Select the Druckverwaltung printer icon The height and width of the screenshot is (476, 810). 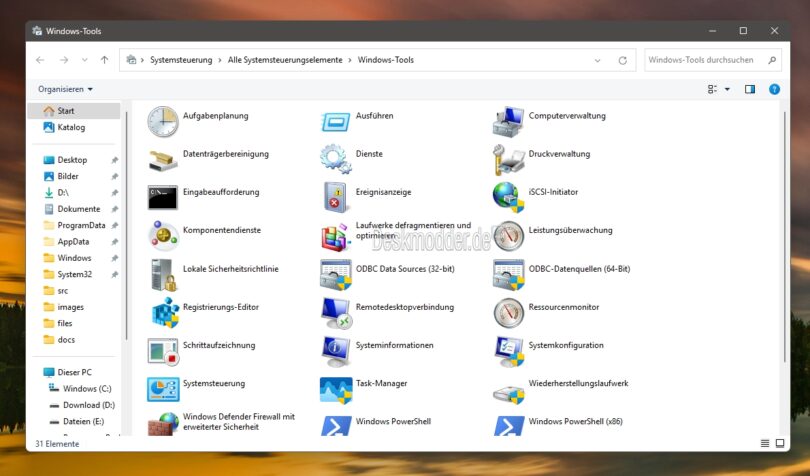click(508, 159)
